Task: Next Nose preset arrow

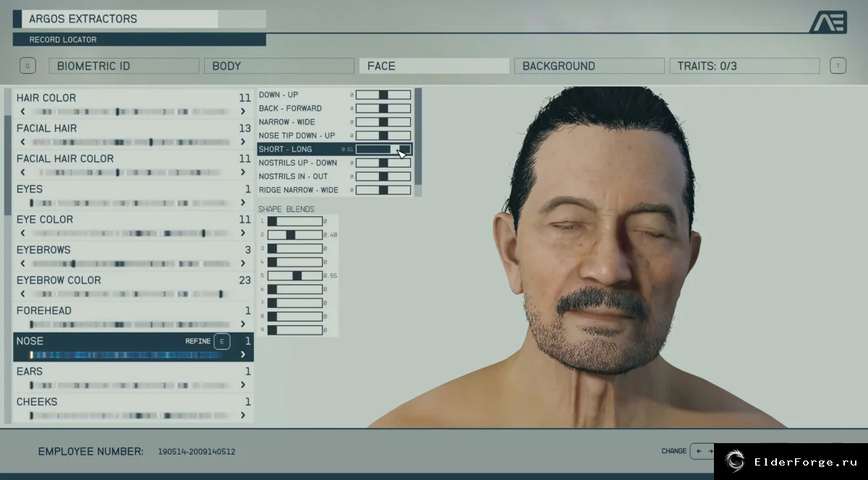Action: (x=243, y=354)
